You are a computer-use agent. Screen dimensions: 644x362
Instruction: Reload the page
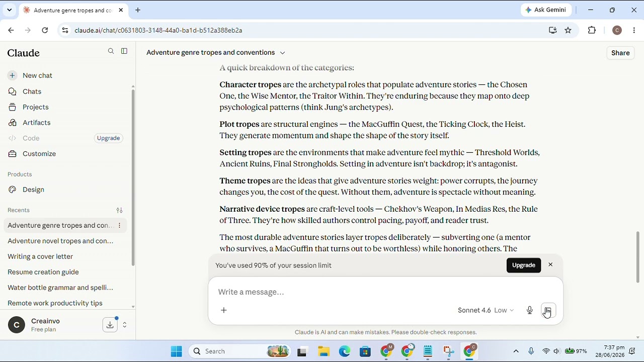[x=45, y=30]
